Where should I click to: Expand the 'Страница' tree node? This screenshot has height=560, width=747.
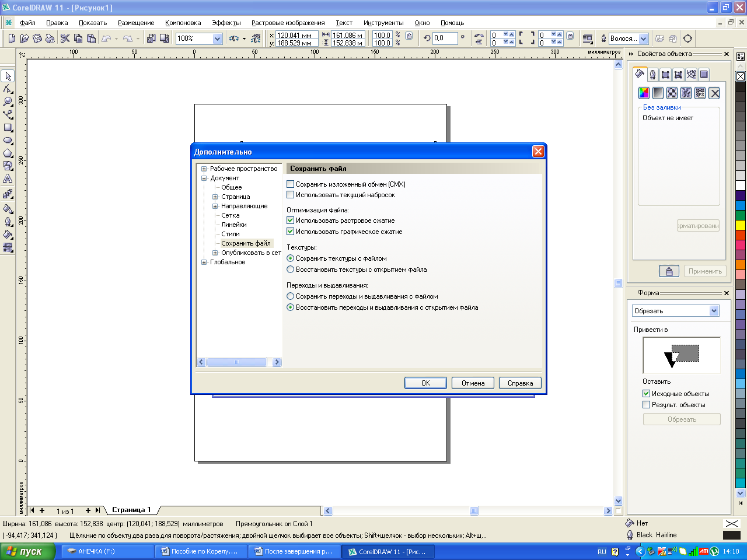[215, 197]
